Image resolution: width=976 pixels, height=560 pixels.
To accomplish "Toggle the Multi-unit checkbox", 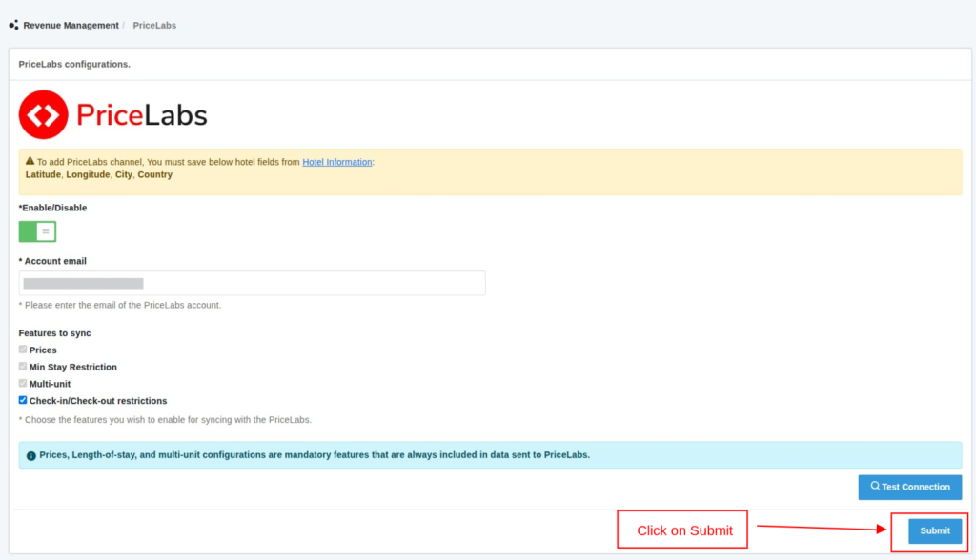I will (23, 384).
